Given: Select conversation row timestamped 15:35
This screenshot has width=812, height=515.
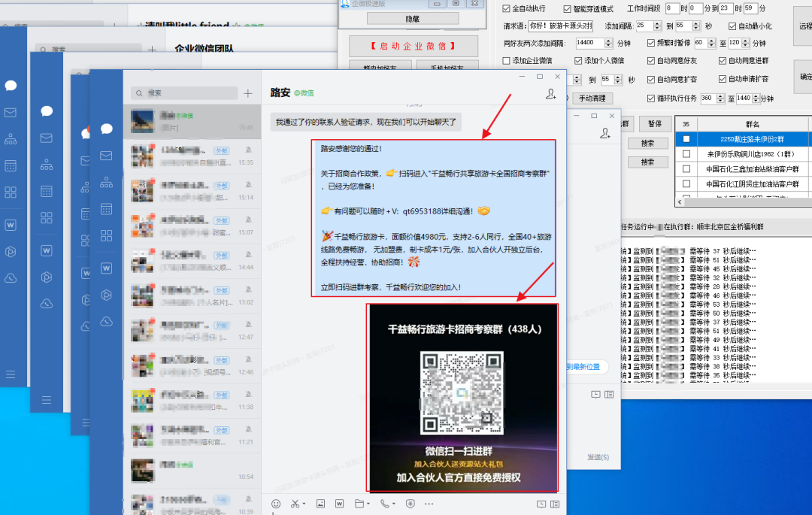Looking at the screenshot, I should (192, 156).
